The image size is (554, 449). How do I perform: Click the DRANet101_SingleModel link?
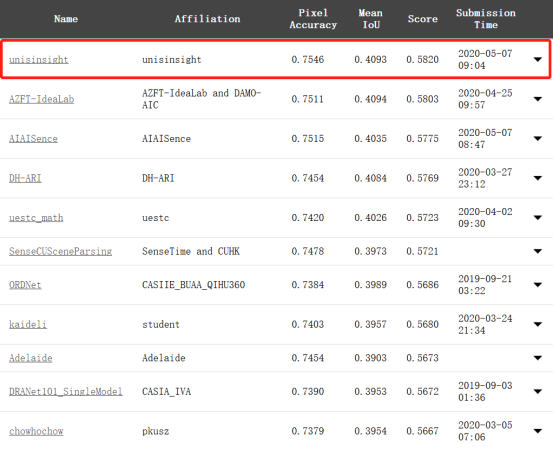66,391
